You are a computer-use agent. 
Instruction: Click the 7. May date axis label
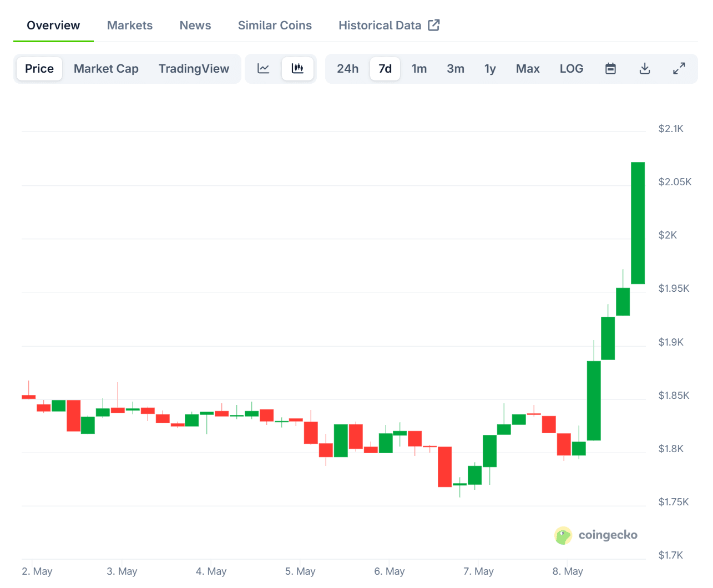(478, 571)
